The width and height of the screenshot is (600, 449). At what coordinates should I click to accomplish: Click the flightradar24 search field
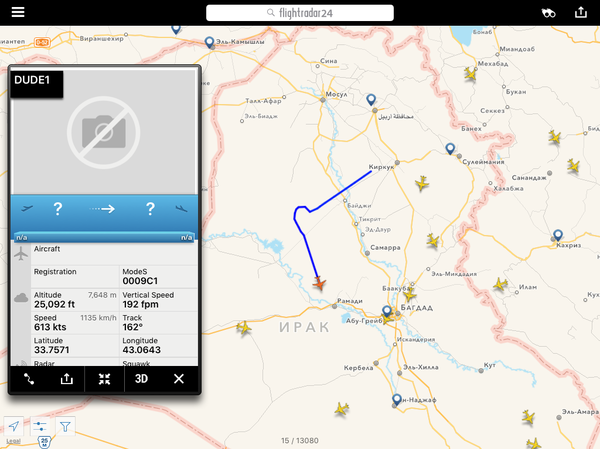pyautogui.click(x=300, y=13)
